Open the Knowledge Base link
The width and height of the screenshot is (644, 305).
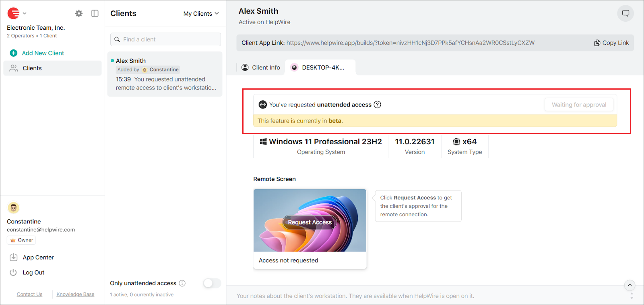pos(75,294)
